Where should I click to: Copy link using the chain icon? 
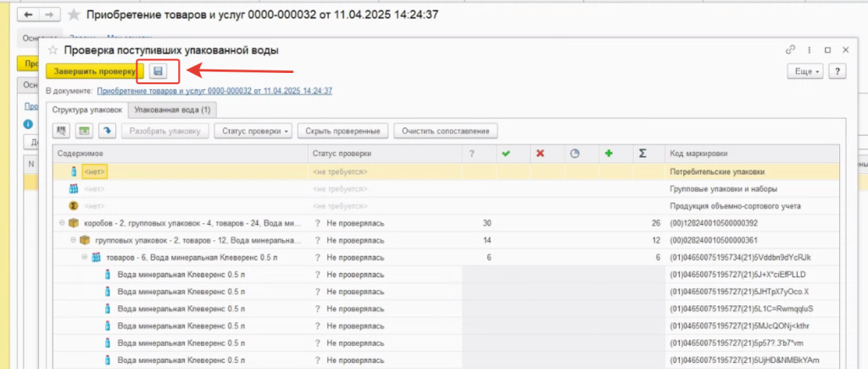point(791,50)
